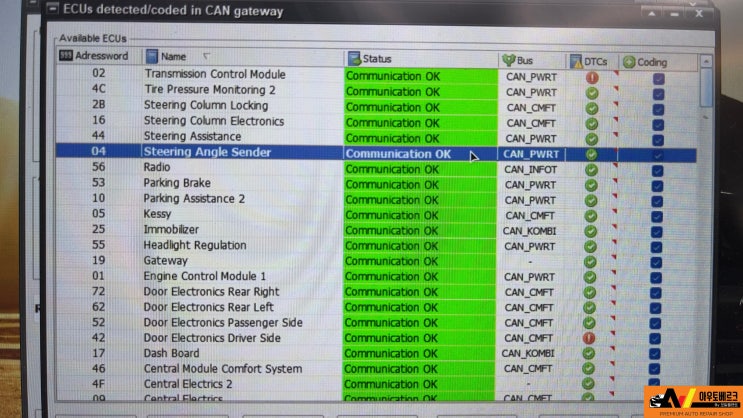Toggle Coding checkbox for Gateway
The width and height of the screenshot is (743, 418).
(x=656, y=262)
